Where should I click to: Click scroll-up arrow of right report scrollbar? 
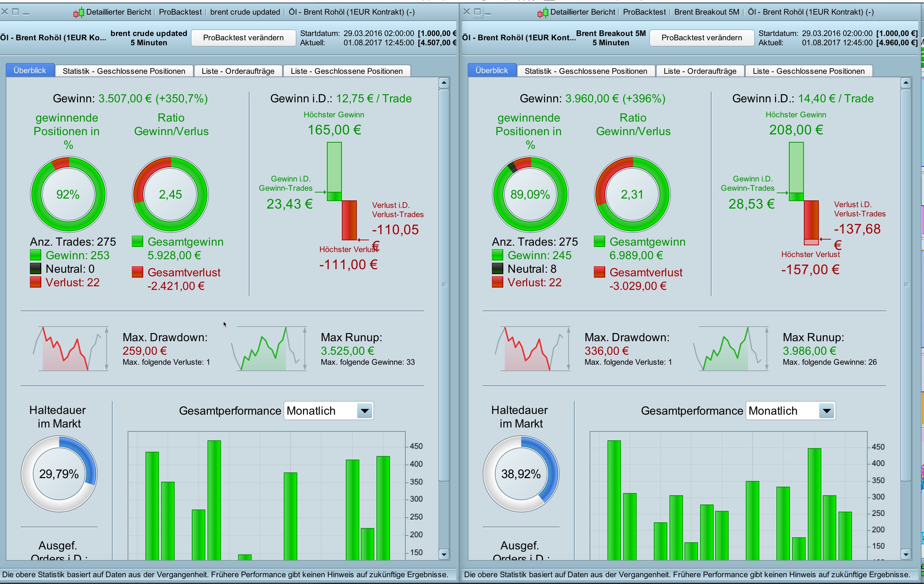click(906, 83)
